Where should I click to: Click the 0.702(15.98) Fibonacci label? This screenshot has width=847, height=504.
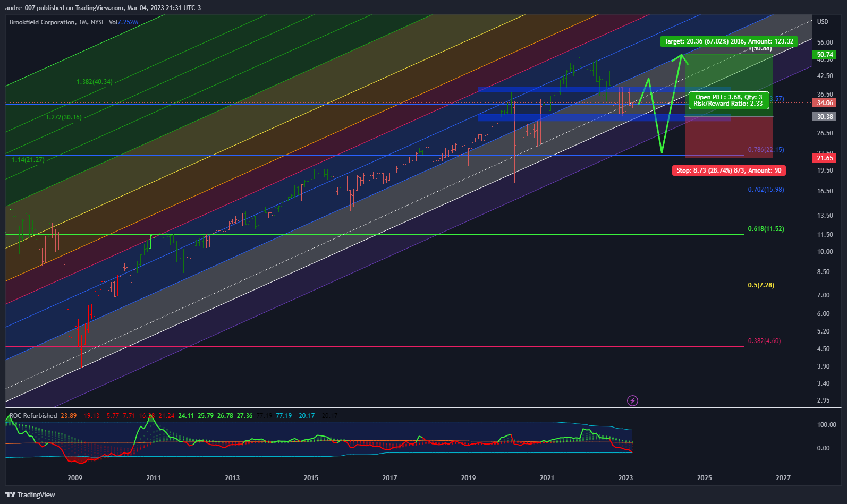pyautogui.click(x=766, y=190)
